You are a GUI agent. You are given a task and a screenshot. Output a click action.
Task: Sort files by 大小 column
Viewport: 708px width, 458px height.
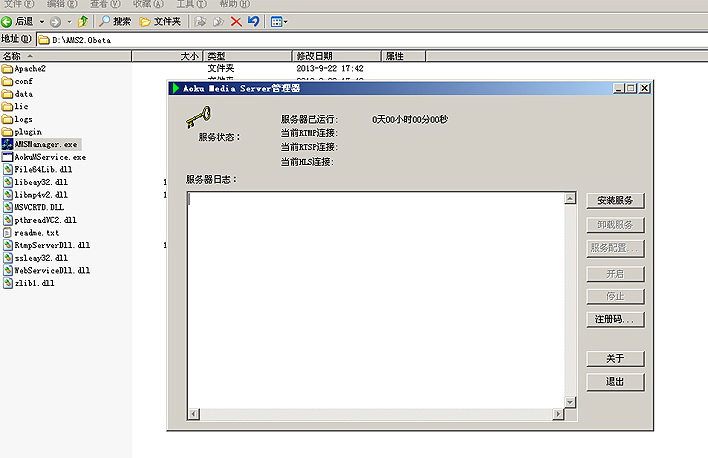coord(168,56)
